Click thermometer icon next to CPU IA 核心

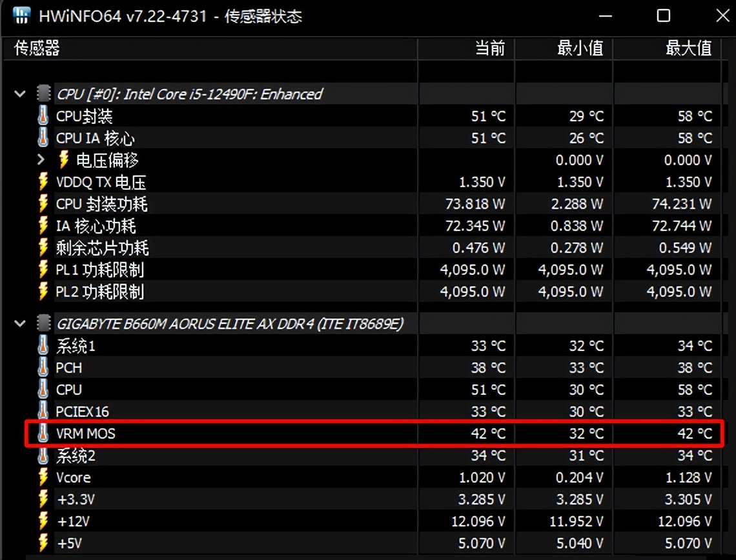[43, 137]
